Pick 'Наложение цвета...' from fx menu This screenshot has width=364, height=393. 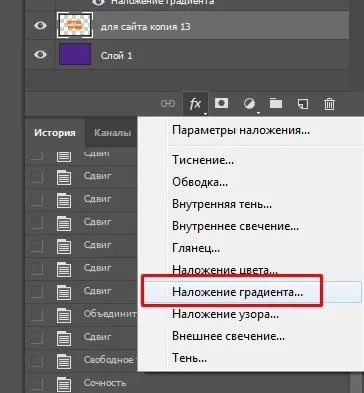pyautogui.click(x=225, y=270)
